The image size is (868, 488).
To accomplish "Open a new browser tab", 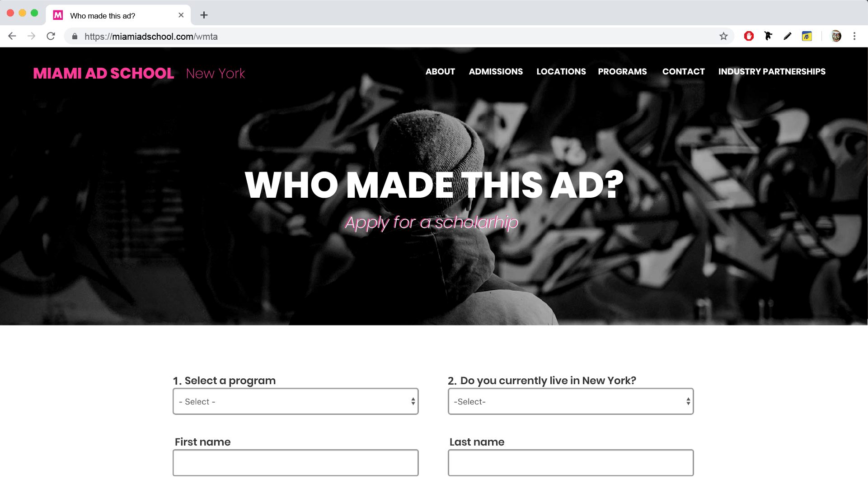I will pos(204,15).
